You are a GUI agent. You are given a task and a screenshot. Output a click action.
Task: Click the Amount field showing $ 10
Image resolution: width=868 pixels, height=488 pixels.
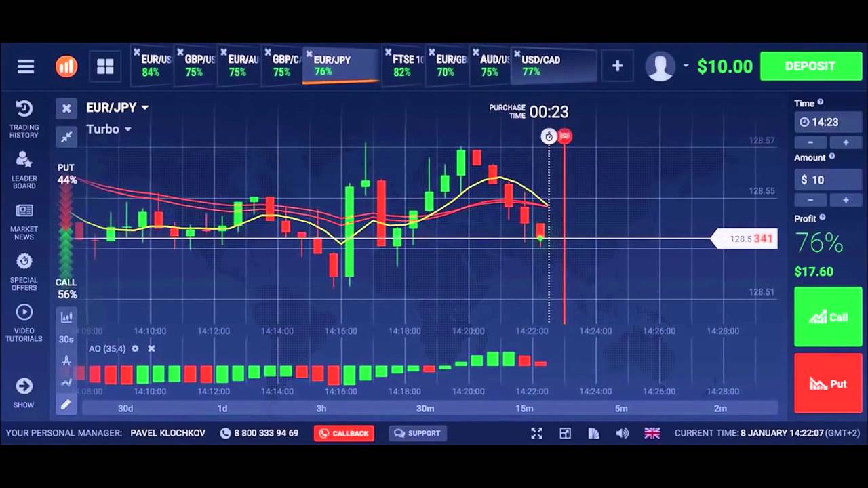pyautogui.click(x=828, y=180)
